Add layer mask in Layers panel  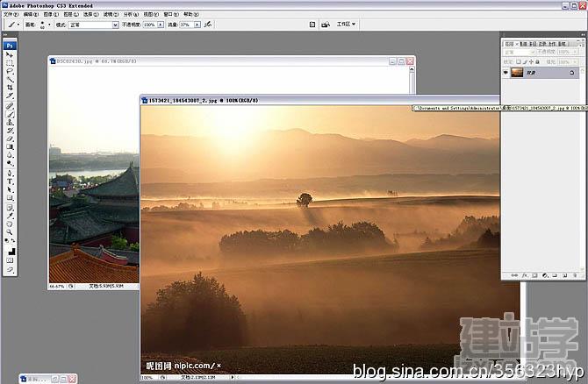click(534, 276)
